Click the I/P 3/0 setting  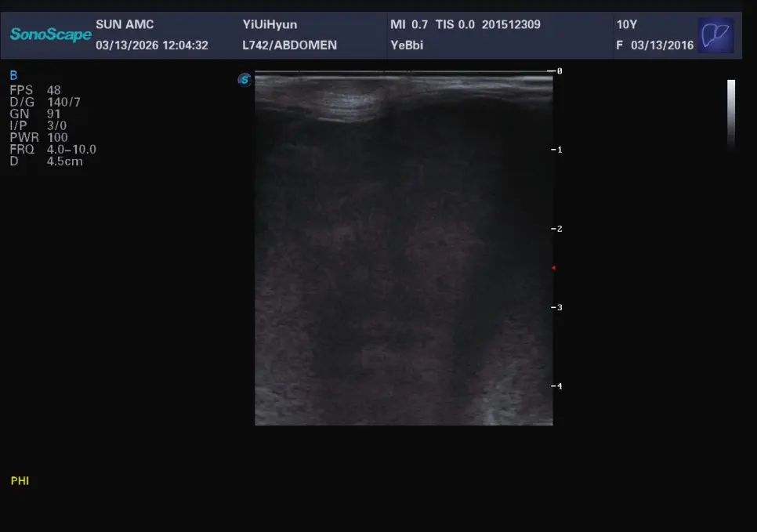pyautogui.click(x=38, y=125)
